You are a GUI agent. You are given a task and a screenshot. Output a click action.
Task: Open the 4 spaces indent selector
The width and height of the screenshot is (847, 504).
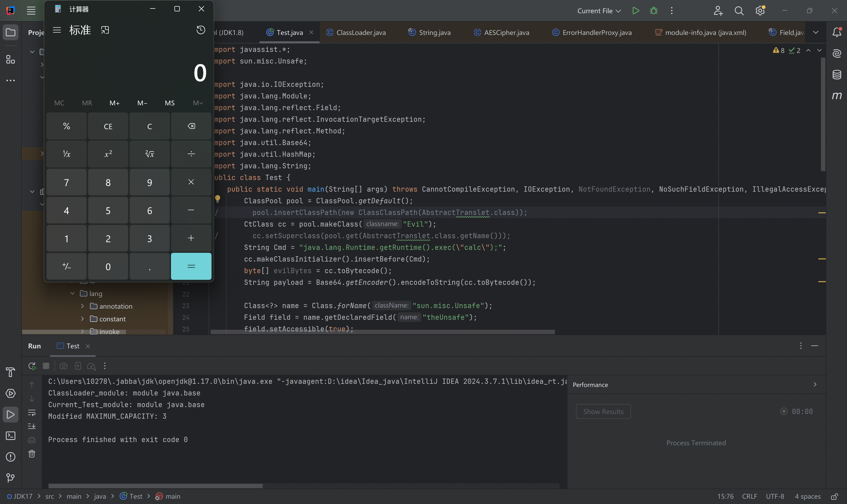point(808,497)
